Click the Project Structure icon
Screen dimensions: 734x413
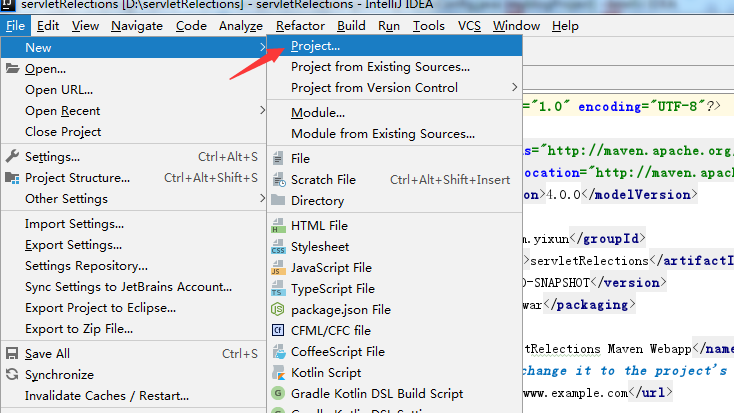(12, 178)
